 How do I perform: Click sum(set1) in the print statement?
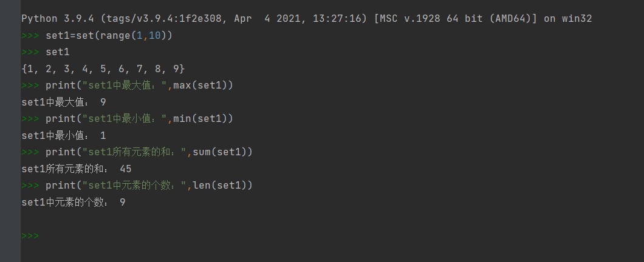(222, 152)
